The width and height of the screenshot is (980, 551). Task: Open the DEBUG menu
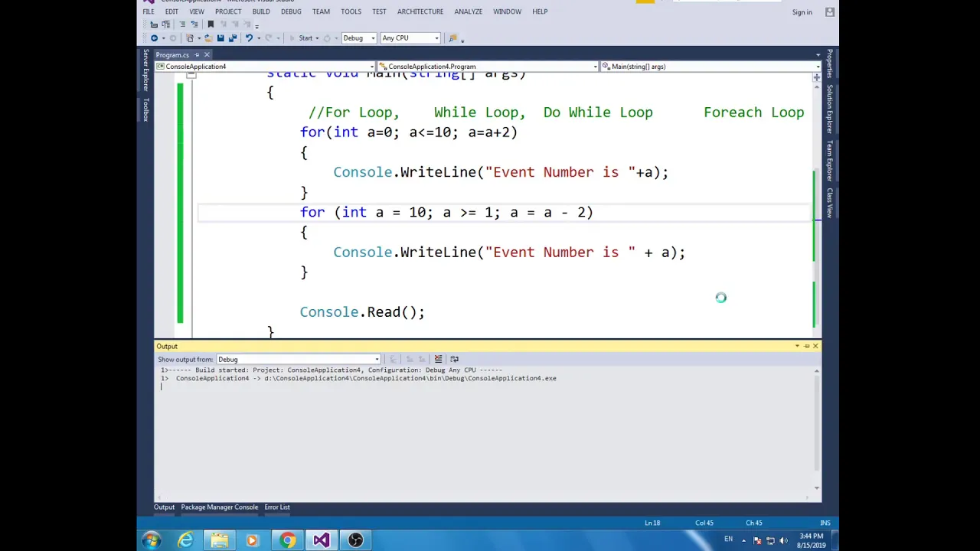pyautogui.click(x=291, y=11)
